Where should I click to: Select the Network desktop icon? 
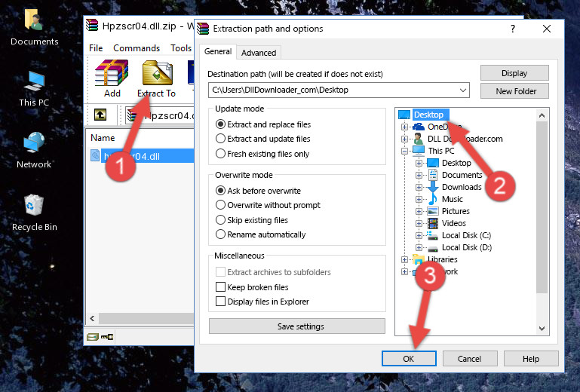pyautogui.click(x=34, y=150)
